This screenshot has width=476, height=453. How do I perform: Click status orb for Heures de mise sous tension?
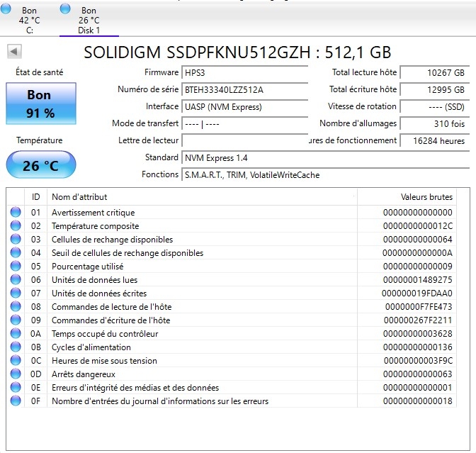(x=16, y=360)
